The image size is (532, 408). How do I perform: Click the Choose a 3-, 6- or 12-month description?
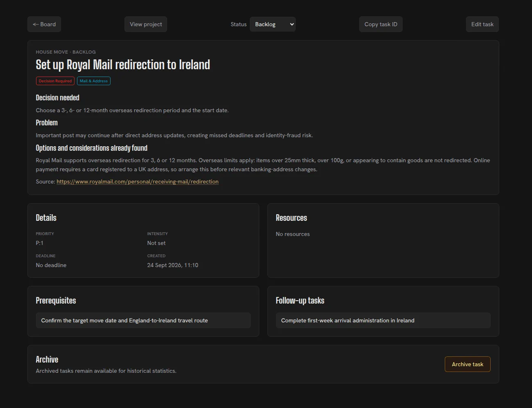coord(132,110)
